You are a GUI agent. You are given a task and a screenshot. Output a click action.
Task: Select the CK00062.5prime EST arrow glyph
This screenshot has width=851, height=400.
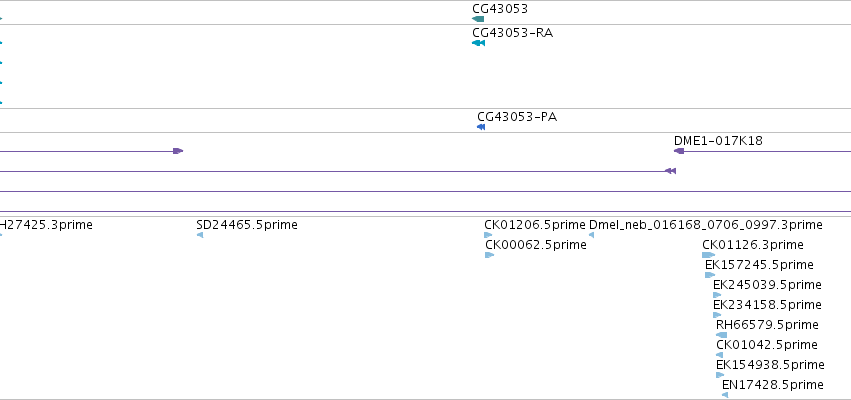(x=490, y=255)
